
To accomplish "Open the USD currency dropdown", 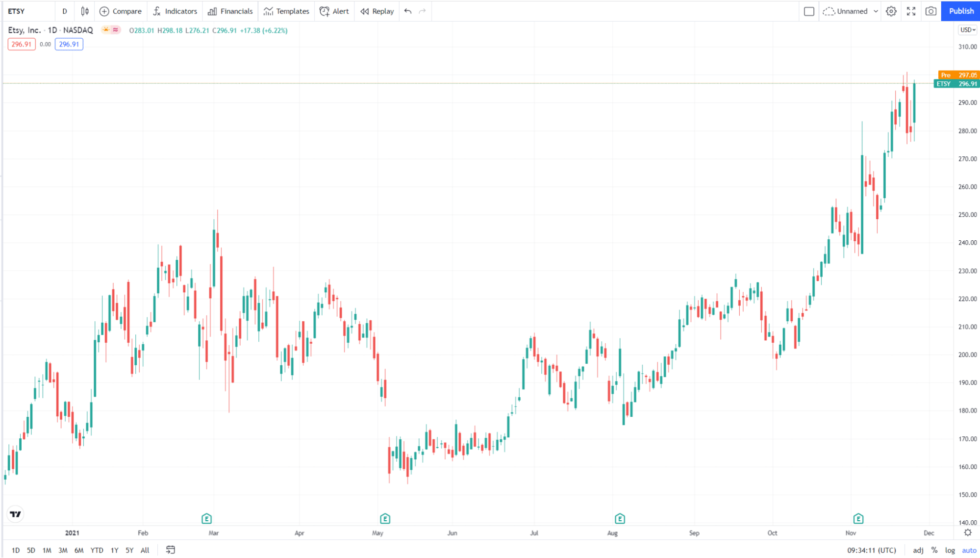I will pyautogui.click(x=967, y=30).
